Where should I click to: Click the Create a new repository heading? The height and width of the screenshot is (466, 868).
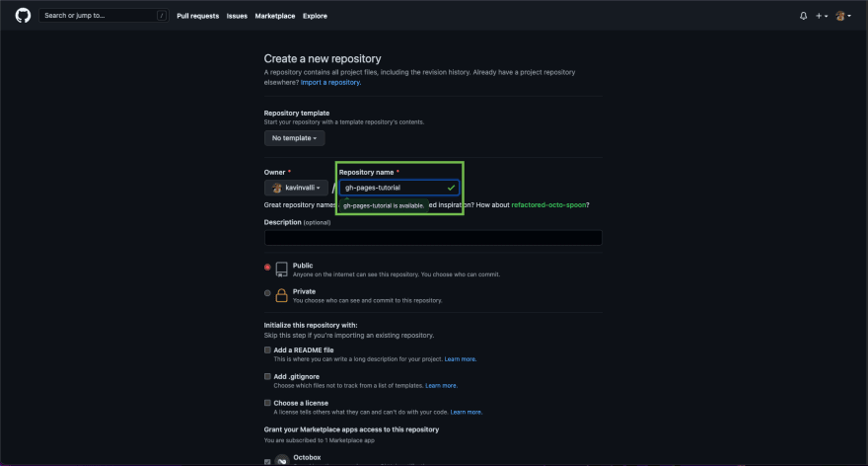pyautogui.click(x=323, y=58)
